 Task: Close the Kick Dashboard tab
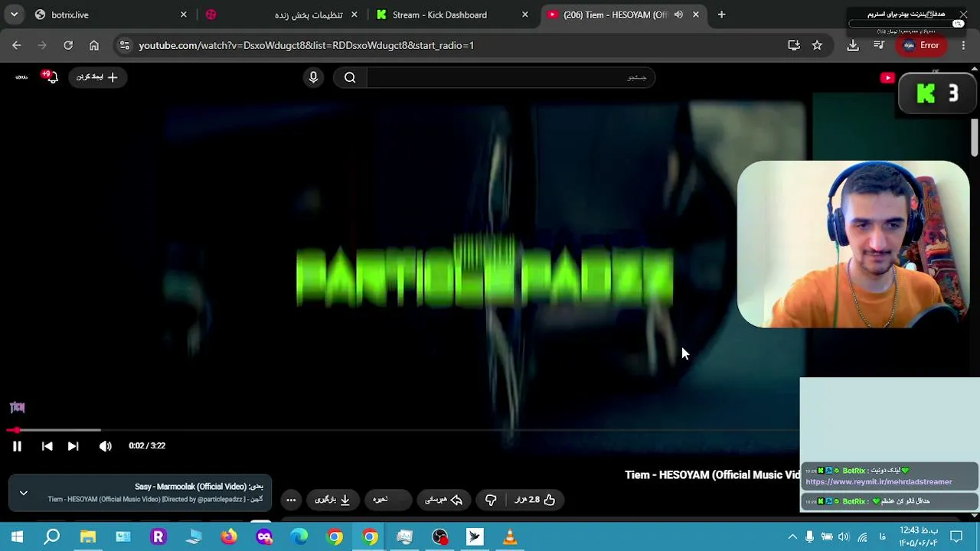click(x=525, y=15)
